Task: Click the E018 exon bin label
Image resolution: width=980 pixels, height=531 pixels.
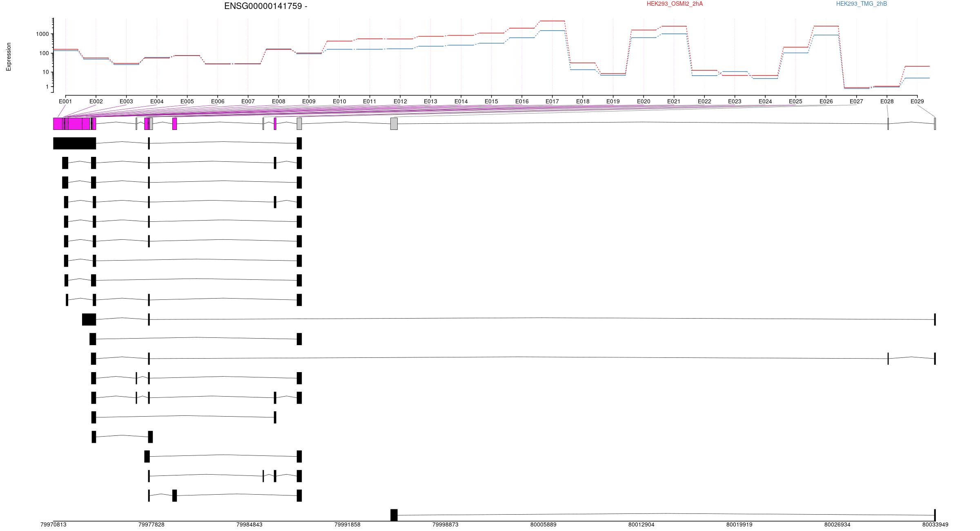Action: pos(583,101)
